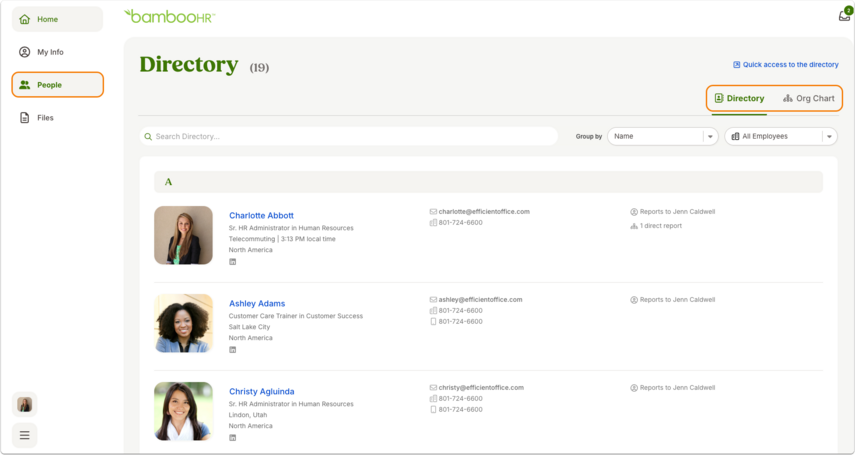
Task: Open Christy Agluinda's LinkedIn icon
Action: tap(232, 438)
